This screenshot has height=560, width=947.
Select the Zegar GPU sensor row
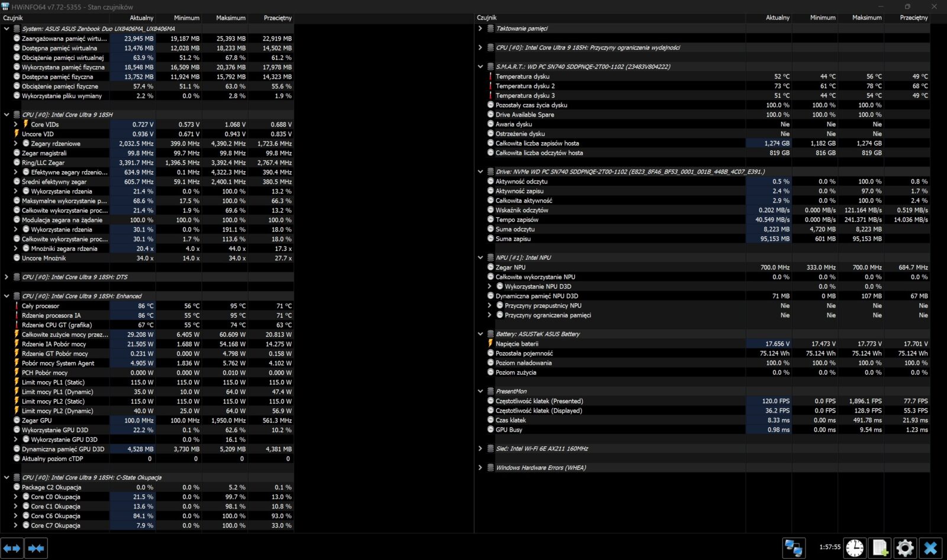pyautogui.click(x=37, y=420)
